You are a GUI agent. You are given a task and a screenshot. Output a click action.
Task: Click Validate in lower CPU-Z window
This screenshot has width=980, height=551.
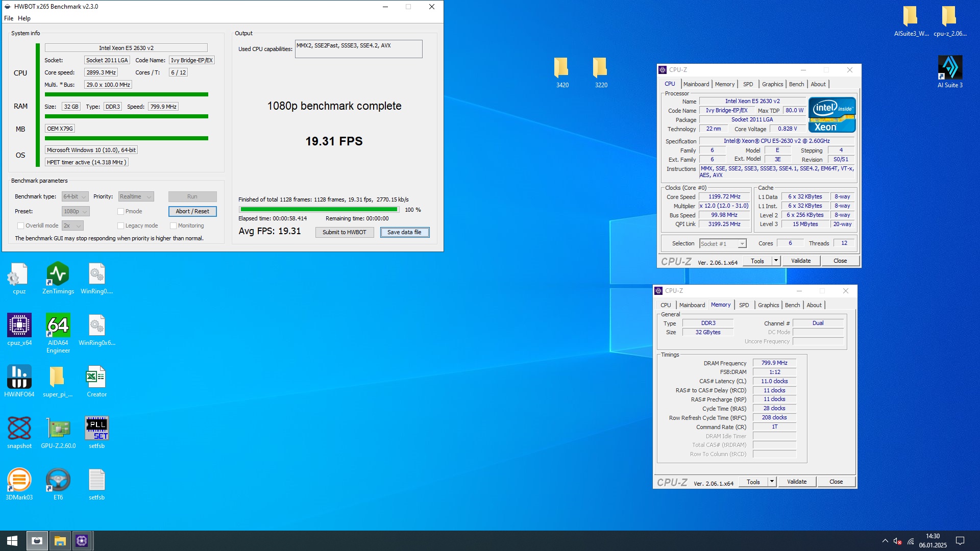tap(797, 482)
